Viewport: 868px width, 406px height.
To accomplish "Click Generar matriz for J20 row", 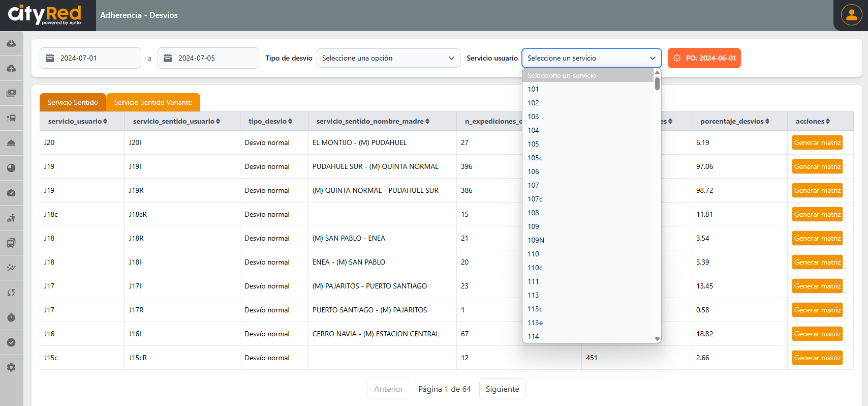I will pyautogui.click(x=817, y=142).
